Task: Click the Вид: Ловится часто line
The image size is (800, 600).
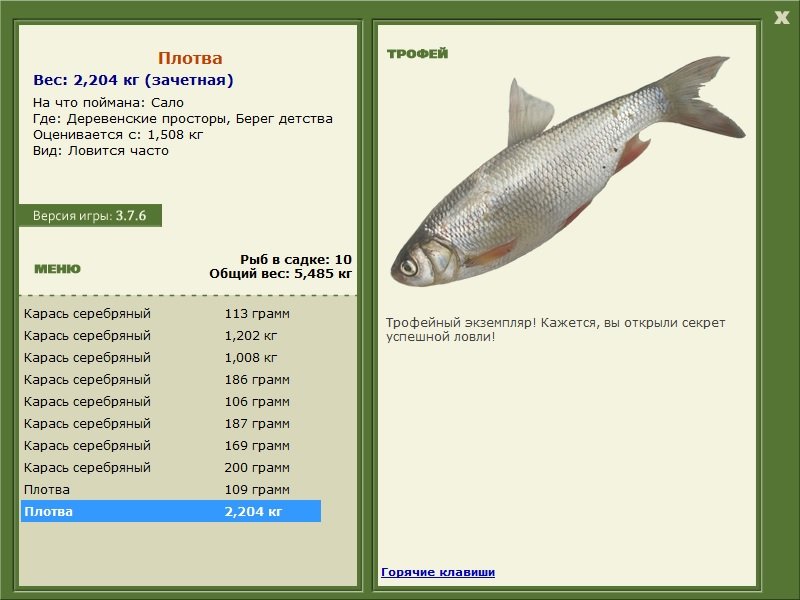Action: [101, 151]
